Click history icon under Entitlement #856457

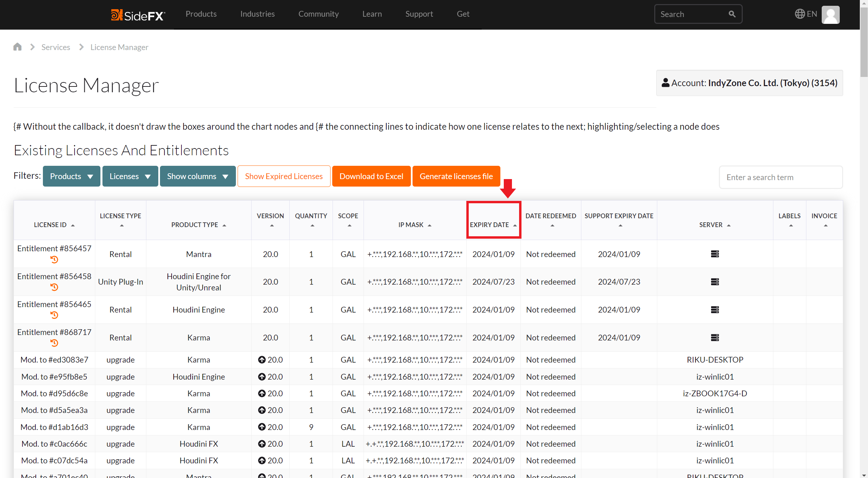pos(54,260)
